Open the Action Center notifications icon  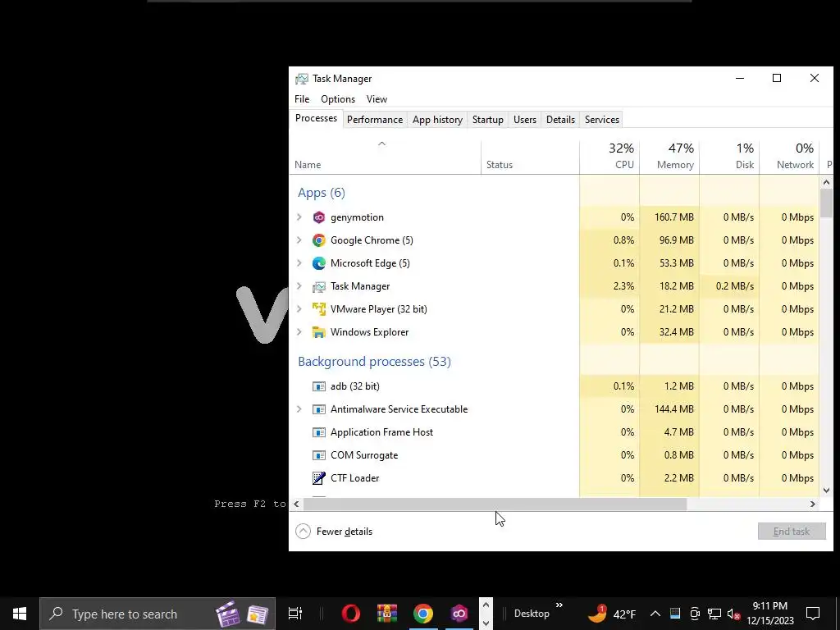tap(813, 614)
